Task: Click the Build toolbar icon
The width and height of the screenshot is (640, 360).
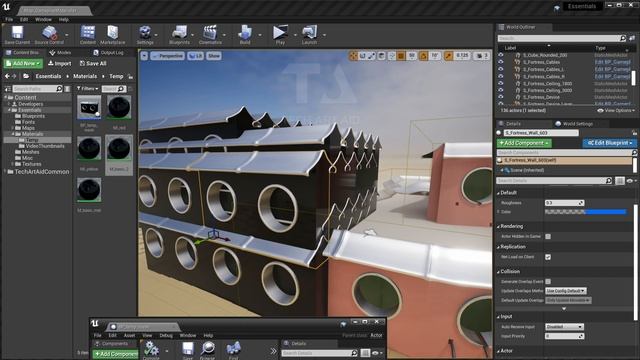Action: click(x=245, y=34)
